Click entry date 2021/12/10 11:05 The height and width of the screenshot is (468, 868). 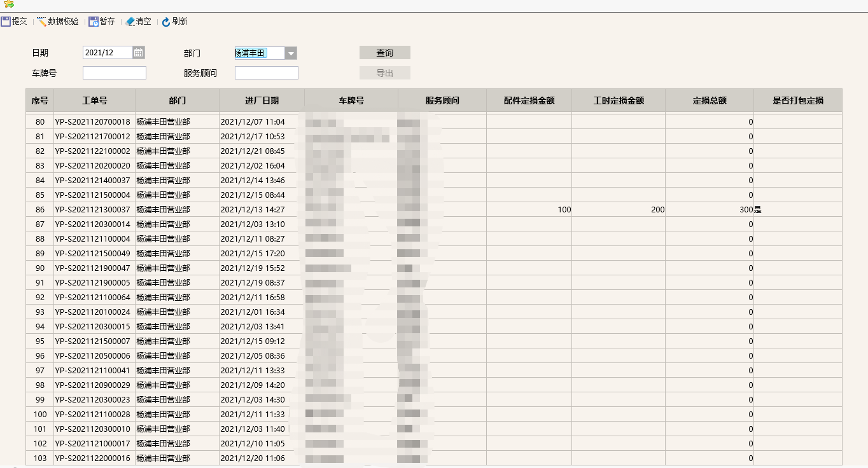253,444
